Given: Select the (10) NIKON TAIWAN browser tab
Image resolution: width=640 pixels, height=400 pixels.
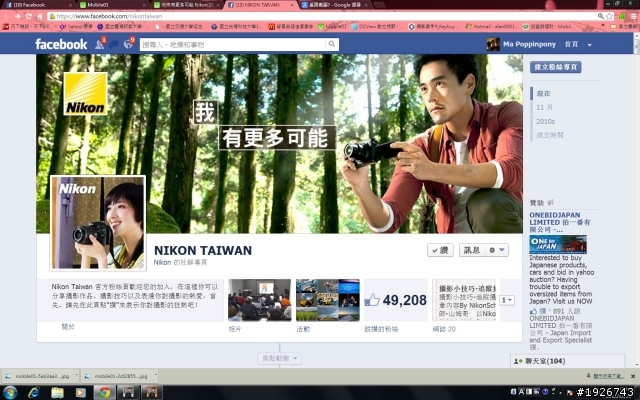Looking at the screenshot, I should coord(261,5).
